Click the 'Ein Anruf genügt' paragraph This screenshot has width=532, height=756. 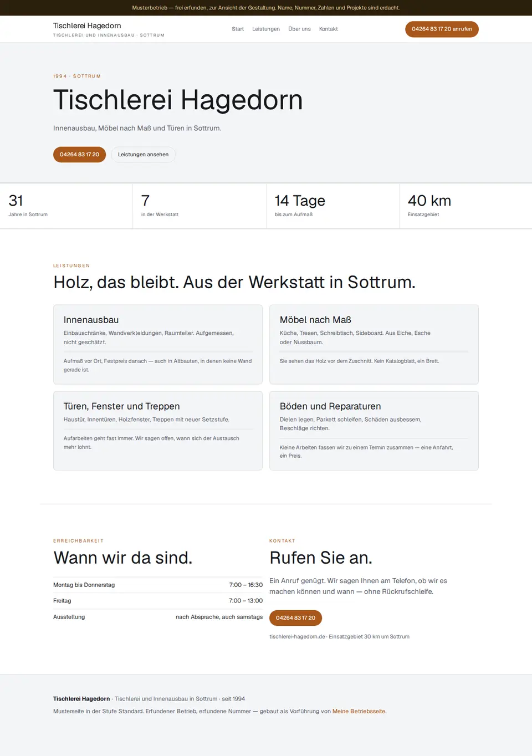click(x=358, y=586)
